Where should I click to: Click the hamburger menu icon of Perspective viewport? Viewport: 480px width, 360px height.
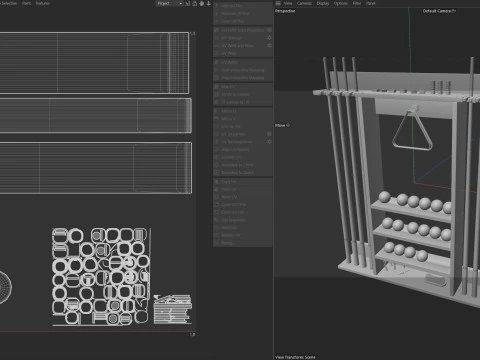[x=278, y=3]
